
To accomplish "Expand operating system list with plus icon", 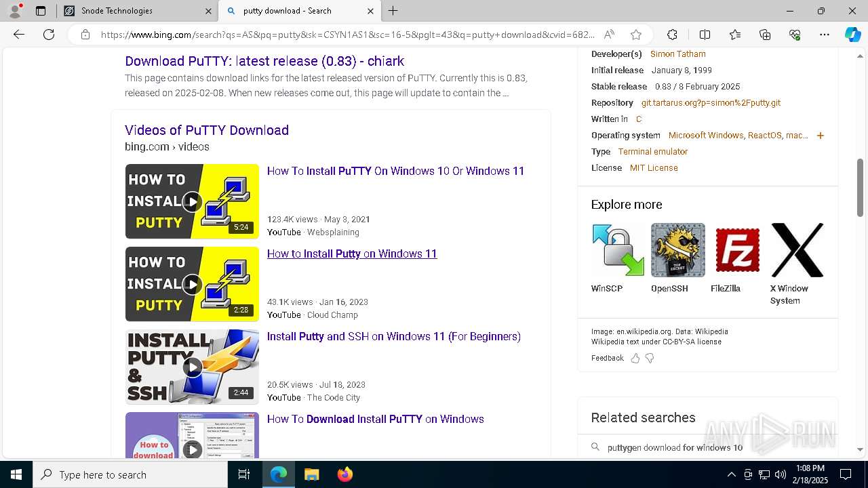I will tap(821, 136).
